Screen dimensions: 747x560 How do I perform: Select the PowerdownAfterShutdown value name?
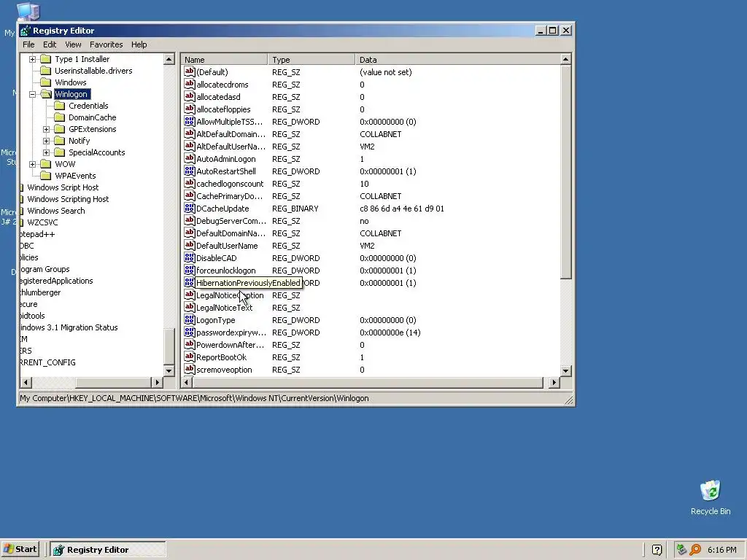click(230, 345)
